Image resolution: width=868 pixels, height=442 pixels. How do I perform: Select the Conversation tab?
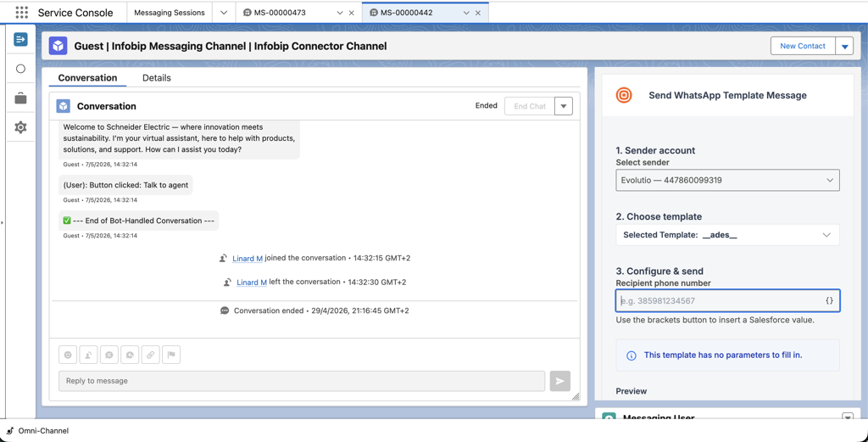87,78
